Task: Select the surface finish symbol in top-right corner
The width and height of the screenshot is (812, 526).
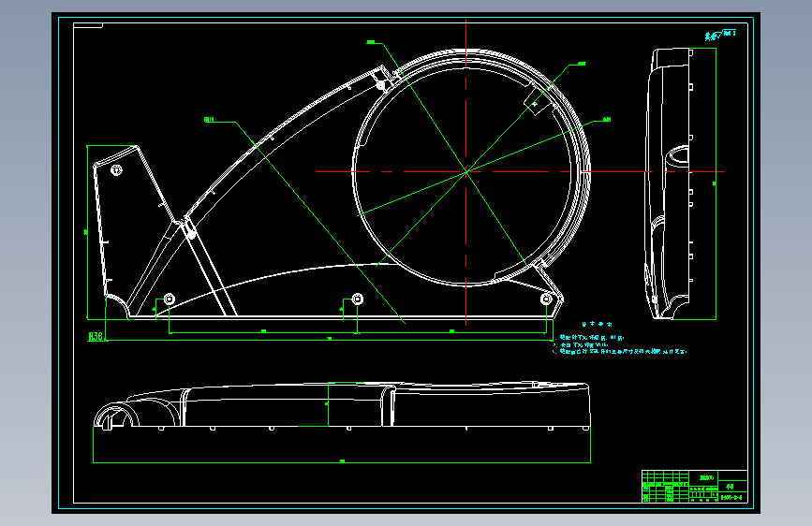Action: click(x=720, y=35)
